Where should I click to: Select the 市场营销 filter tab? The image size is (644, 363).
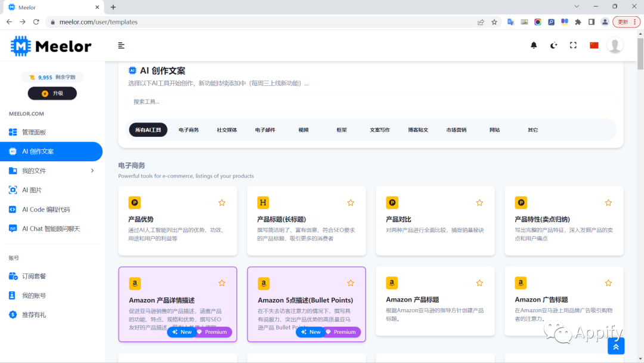(x=456, y=130)
